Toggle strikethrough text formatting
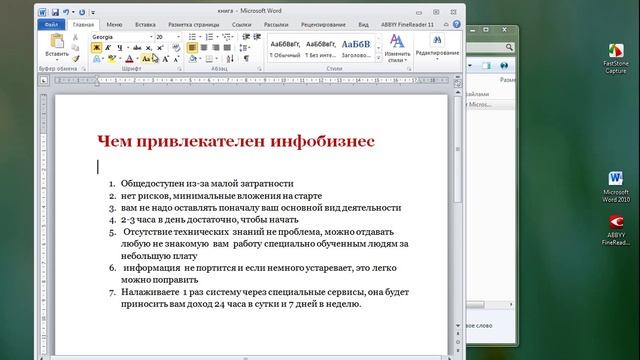 coord(137,48)
